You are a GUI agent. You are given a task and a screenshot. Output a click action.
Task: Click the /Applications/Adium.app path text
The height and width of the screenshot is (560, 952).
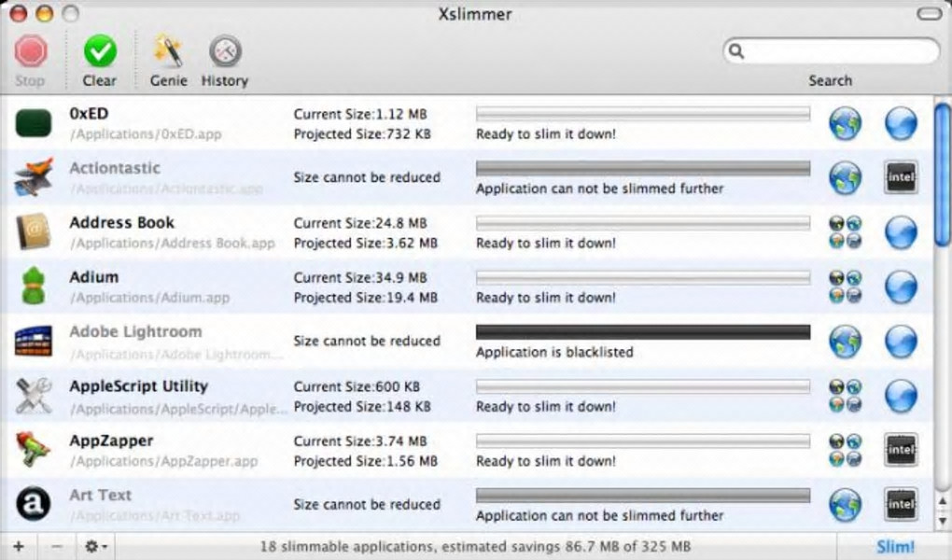click(x=149, y=299)
